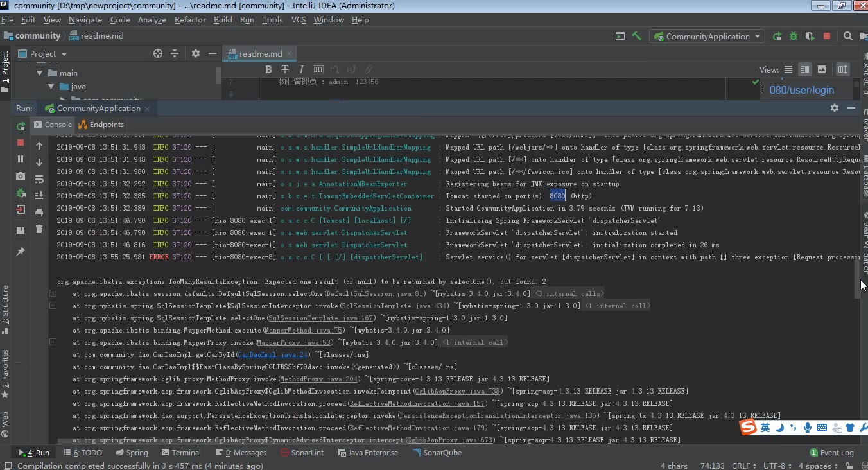The height and width of the screenshot is (470, 868).
Task: Apply bold formatting in markdown toolbar
Action: (268, 69)
